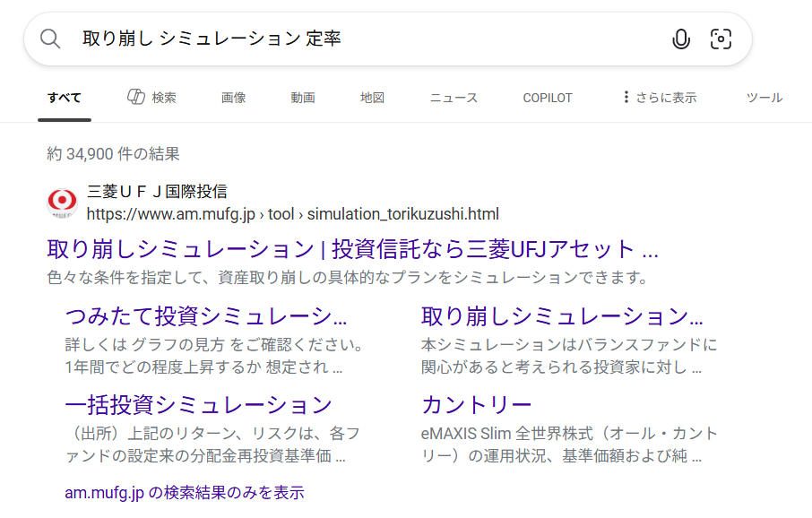Click the three-dot さらに表示 icon
Screen dimensions: 812x518
point(626,97)
